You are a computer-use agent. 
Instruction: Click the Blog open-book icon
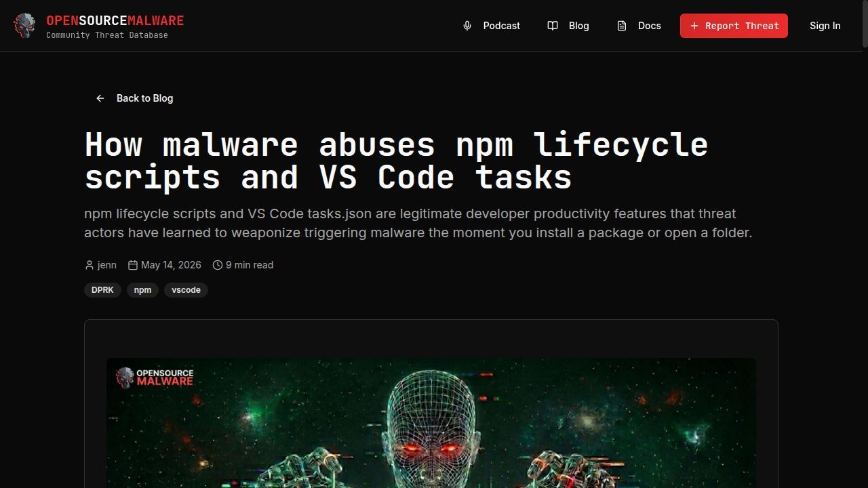(553, 26)
